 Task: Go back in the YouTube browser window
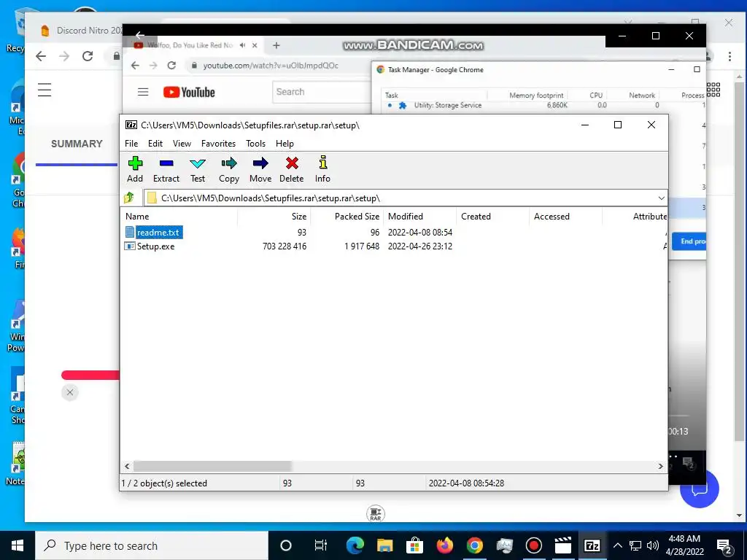[x=135, y=65]
